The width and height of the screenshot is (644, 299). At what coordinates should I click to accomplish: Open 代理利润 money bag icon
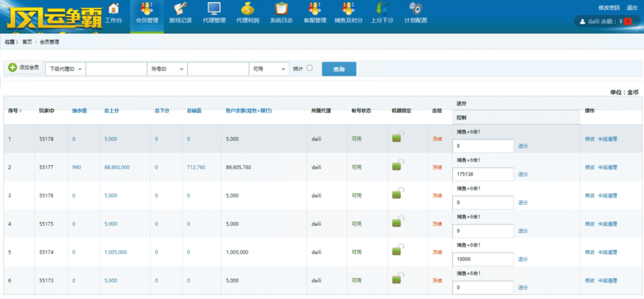[x=247, y=9]
